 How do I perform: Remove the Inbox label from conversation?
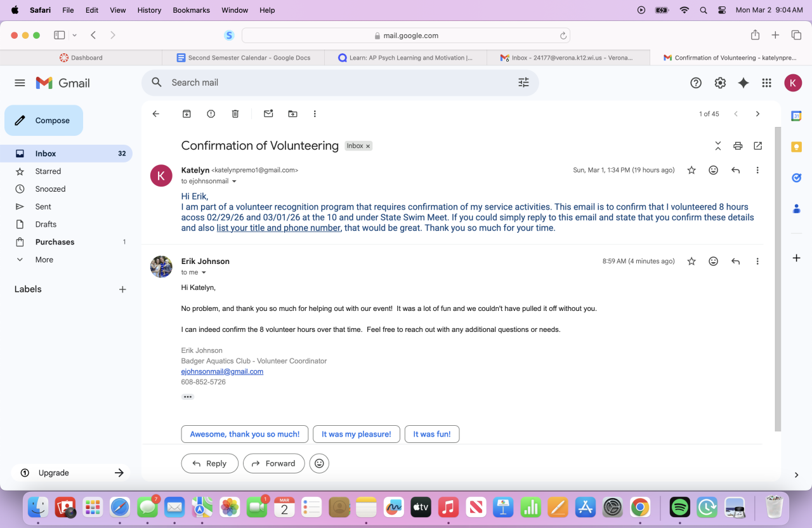coord(368,146)
